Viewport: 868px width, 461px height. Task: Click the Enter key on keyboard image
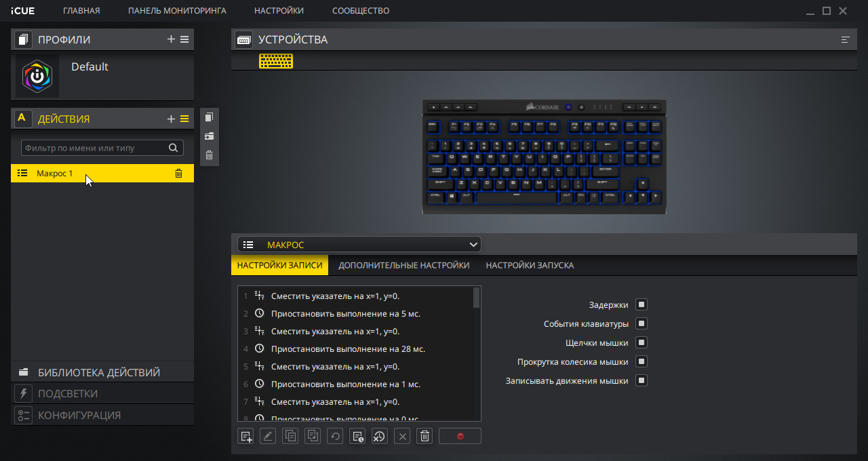606,170
